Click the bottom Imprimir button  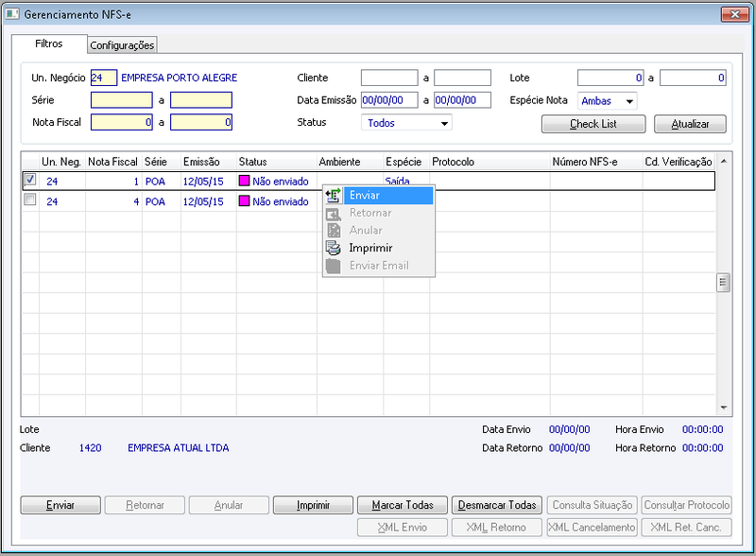pos(313,505)
